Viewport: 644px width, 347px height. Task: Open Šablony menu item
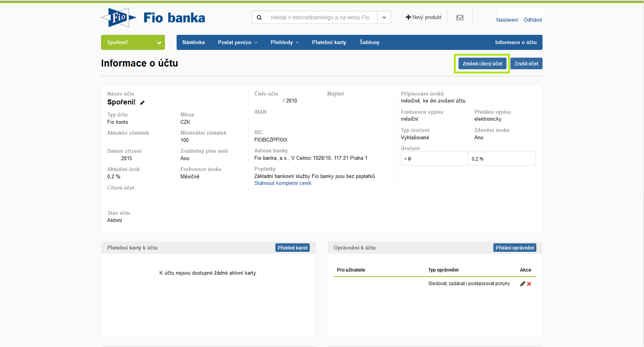[369, 42]
